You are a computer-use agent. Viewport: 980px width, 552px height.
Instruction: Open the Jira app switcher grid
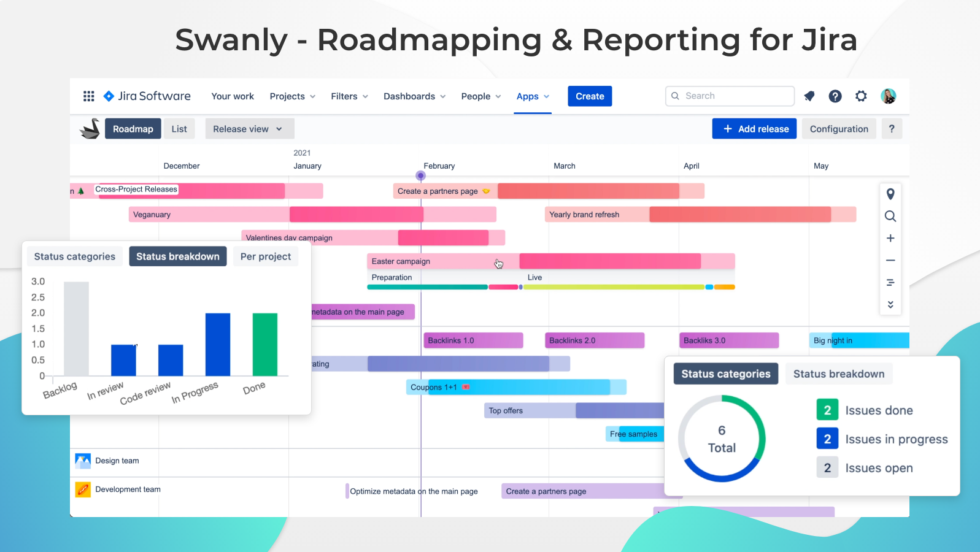point(89,96)
